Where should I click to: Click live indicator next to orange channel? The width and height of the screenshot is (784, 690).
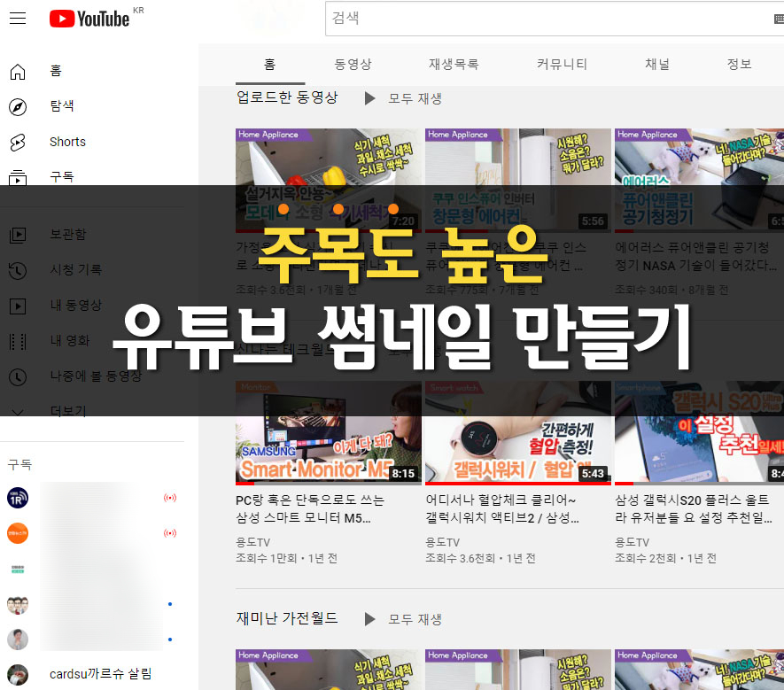pos(170,533)
